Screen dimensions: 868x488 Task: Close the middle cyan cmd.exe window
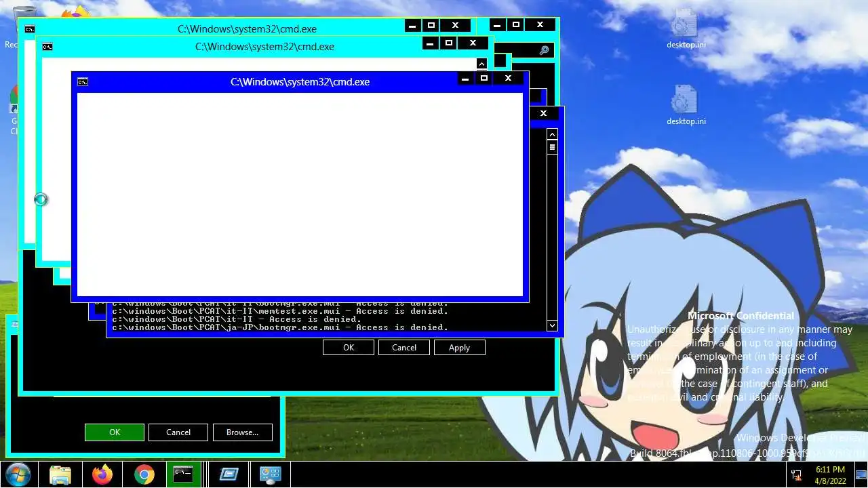[473, 43]
